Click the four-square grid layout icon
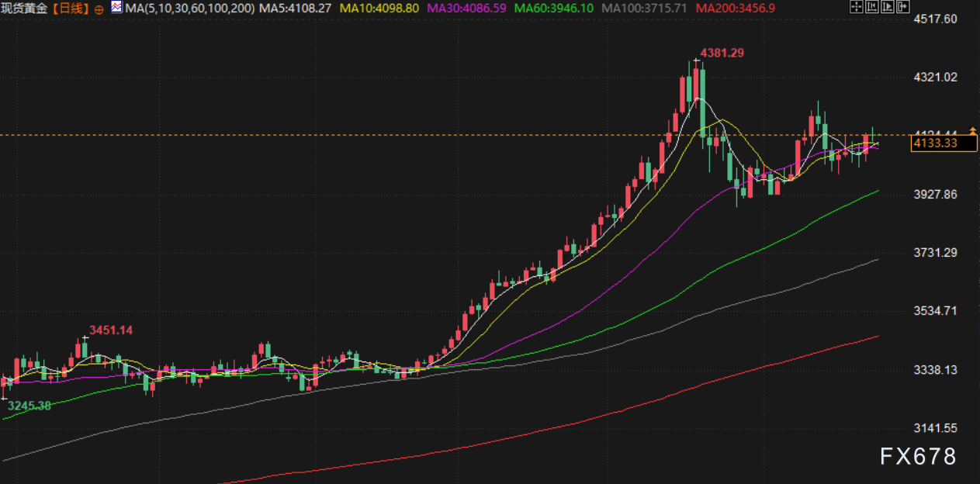Image resolution: width=980 pixels, height=484 pixels. [x=857, y=8]
